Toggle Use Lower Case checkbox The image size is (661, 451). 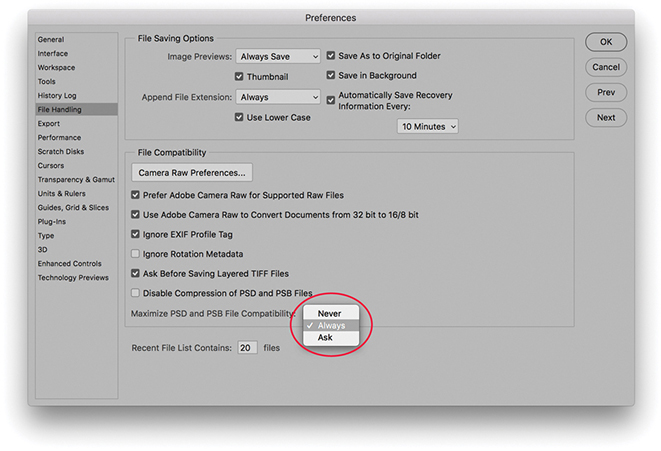click(239, 117)
